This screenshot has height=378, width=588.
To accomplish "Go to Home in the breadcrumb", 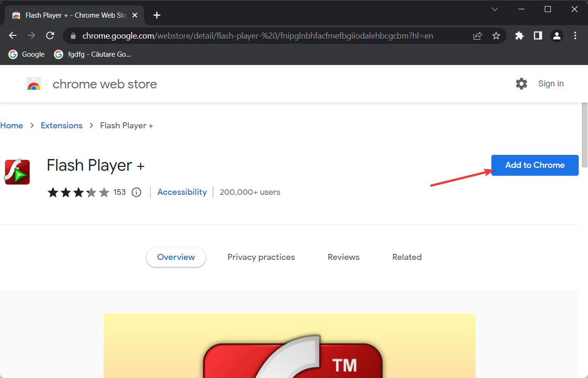I will click(12, 126).
